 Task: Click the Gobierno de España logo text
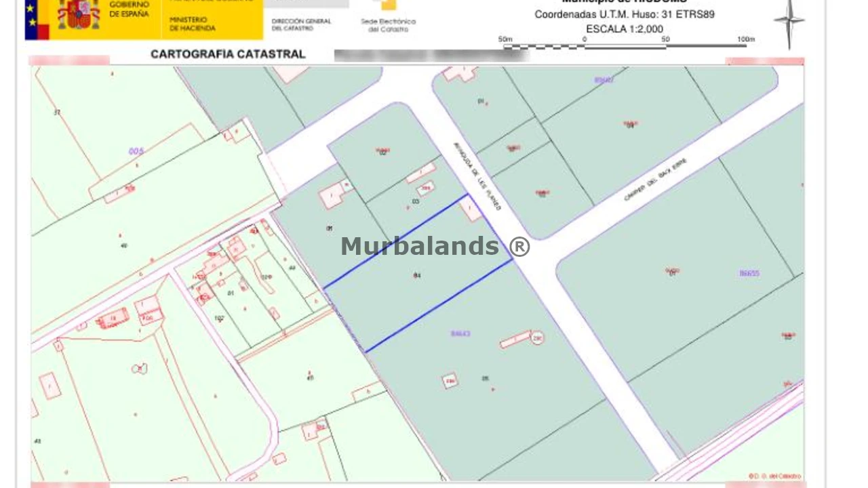coord(129,9)
